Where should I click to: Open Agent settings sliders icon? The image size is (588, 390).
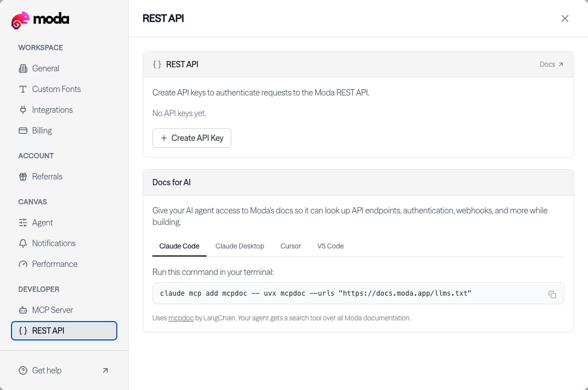[23, 223]
